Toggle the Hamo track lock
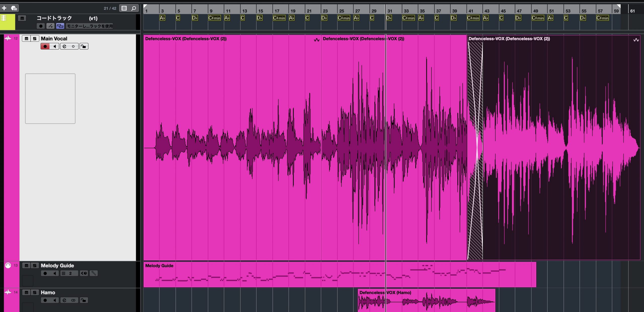This screenshot has height=312, width=644. tap(84, 300)
